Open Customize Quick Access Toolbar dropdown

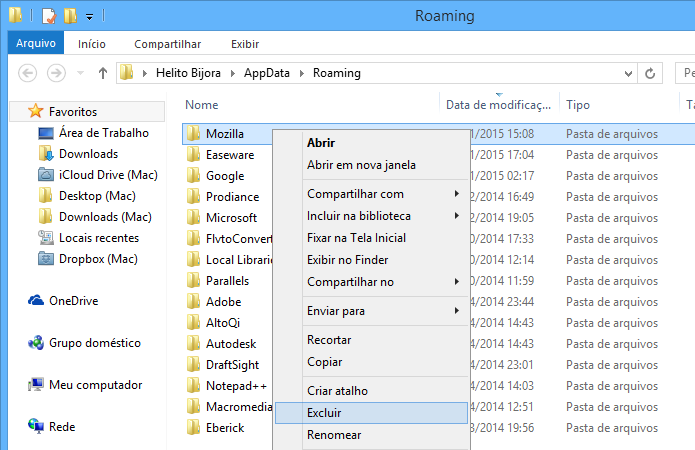[90, 17]
